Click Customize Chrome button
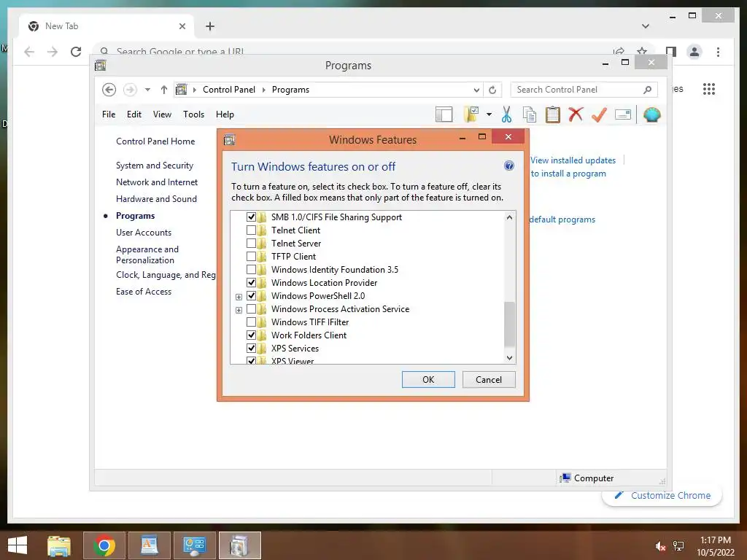747x560 pixels. (x=662, y=496)
